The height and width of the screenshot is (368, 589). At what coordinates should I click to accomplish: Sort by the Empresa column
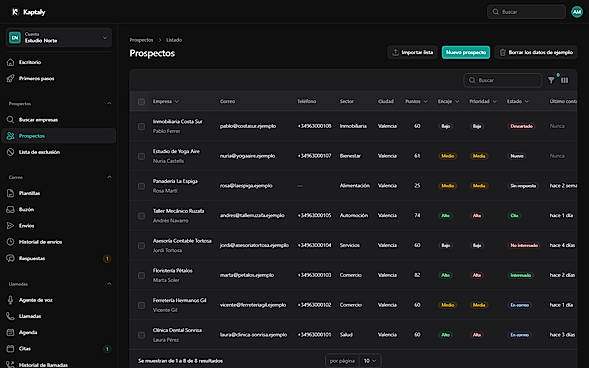pyautogui.click(x=166, y=101)
